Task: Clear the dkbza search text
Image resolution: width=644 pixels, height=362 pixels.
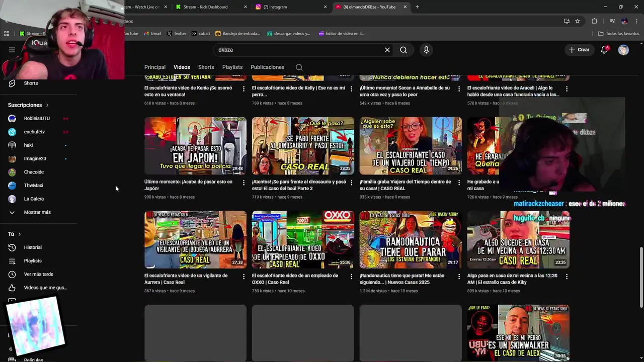Action: coord(387,50)
